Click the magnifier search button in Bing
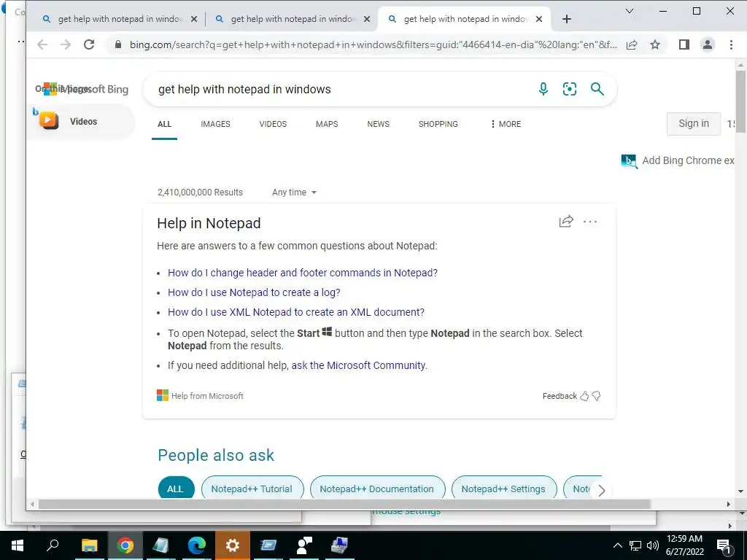This screenshot has height=560, width=747. click(597, 89)
